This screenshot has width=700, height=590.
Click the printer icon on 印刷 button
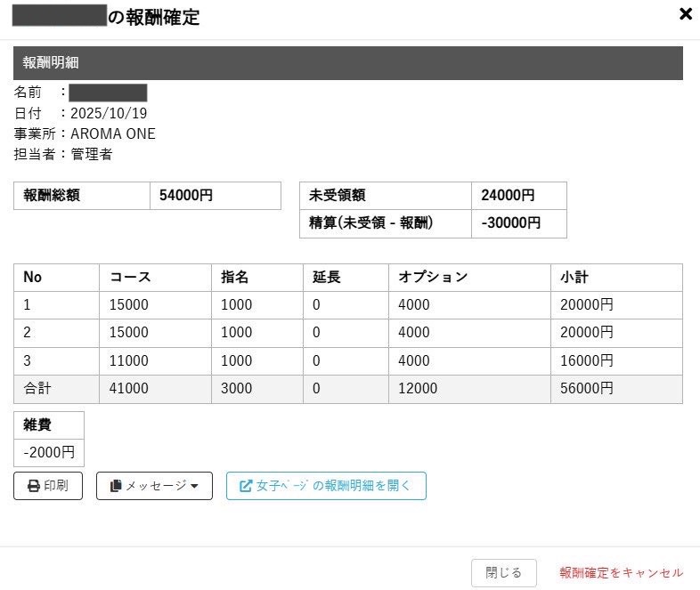[34, 486]
